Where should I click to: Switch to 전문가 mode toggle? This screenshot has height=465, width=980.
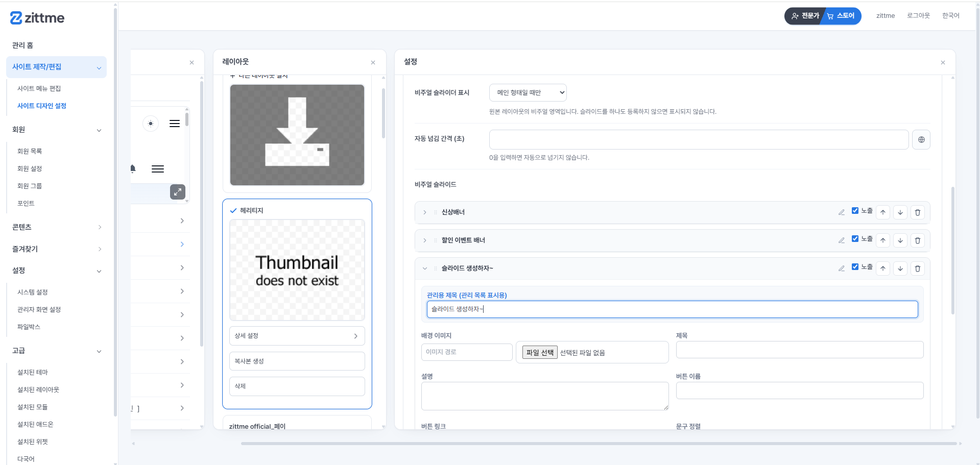[805, 16]
